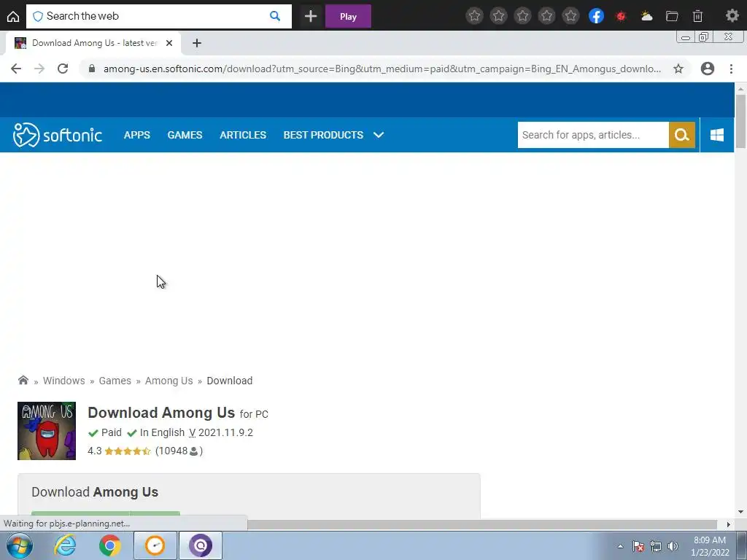Open the purple browser taskbar app
This screenshot has width=747, height=560.
point(200,545)
